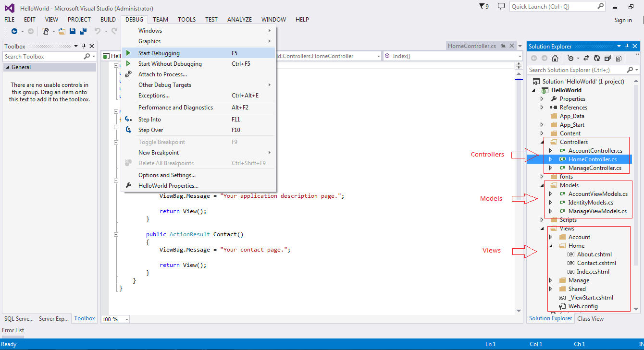Select Attach to Process... menu item
Image resolution: width=644 pixels, height=350 pixels.
pos(199,74)
